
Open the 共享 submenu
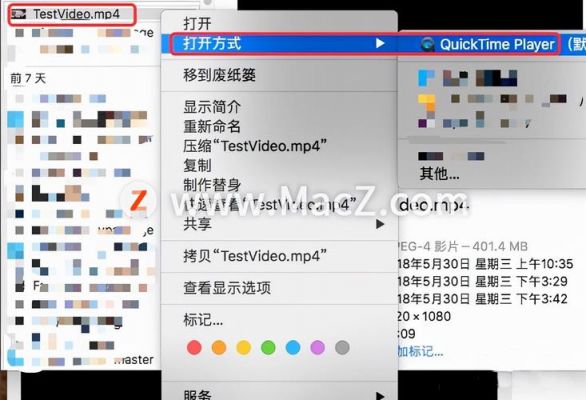coord(279,224)
